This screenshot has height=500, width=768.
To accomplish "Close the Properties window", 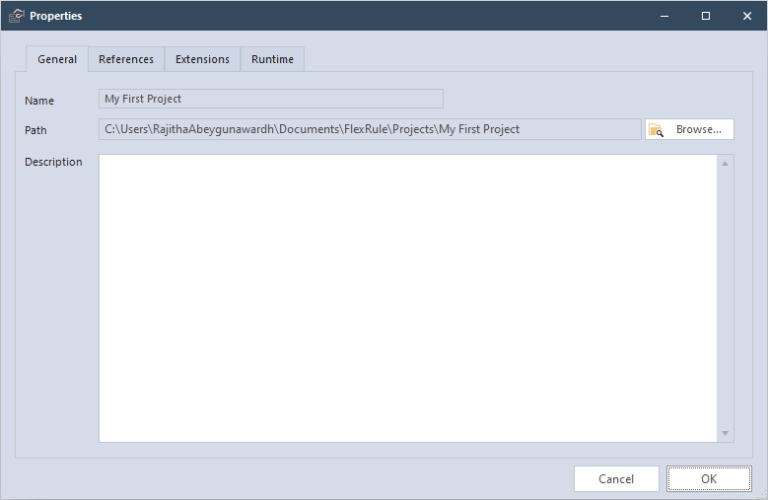I will (747, 16).
